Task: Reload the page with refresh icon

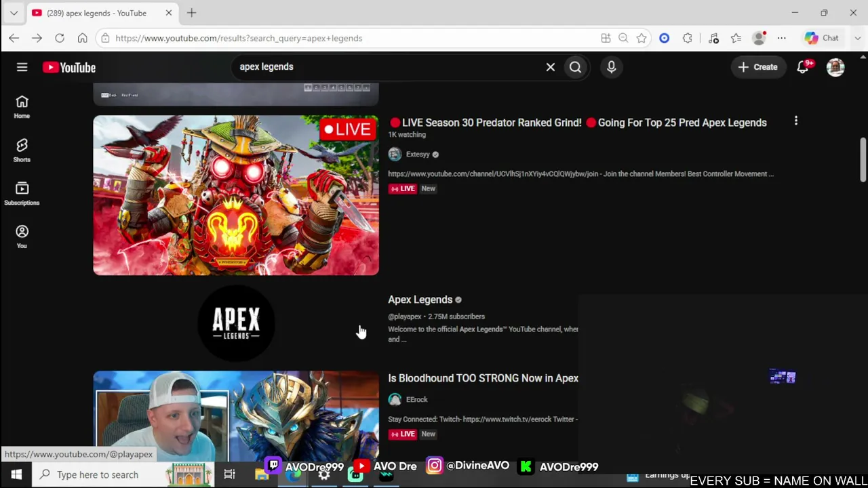Action: coord(60,39)
